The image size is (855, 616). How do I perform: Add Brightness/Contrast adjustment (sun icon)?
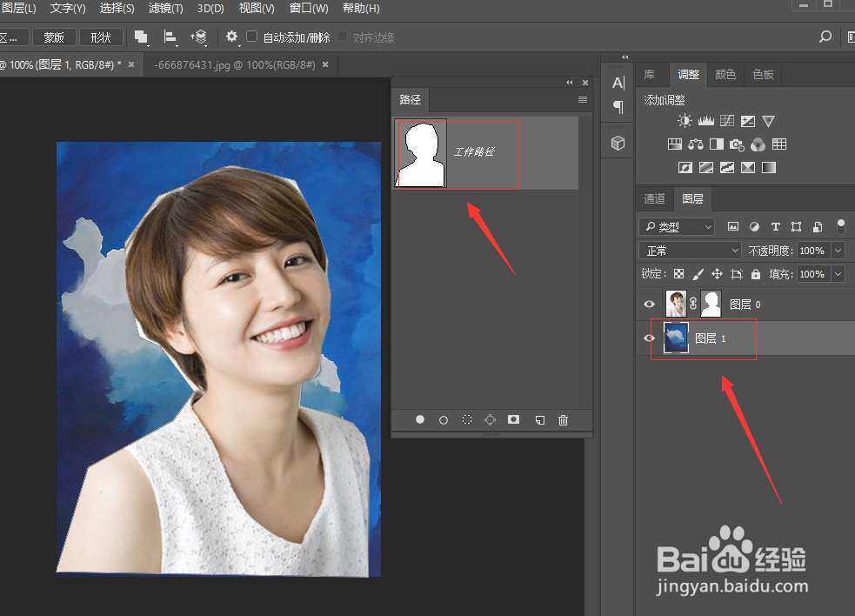tap(685, 122)
